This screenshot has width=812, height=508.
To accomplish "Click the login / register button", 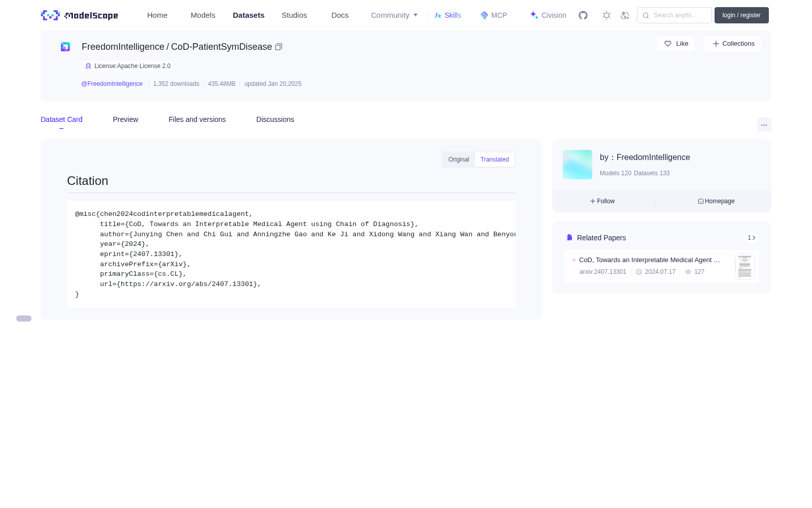I will [741, 15].
